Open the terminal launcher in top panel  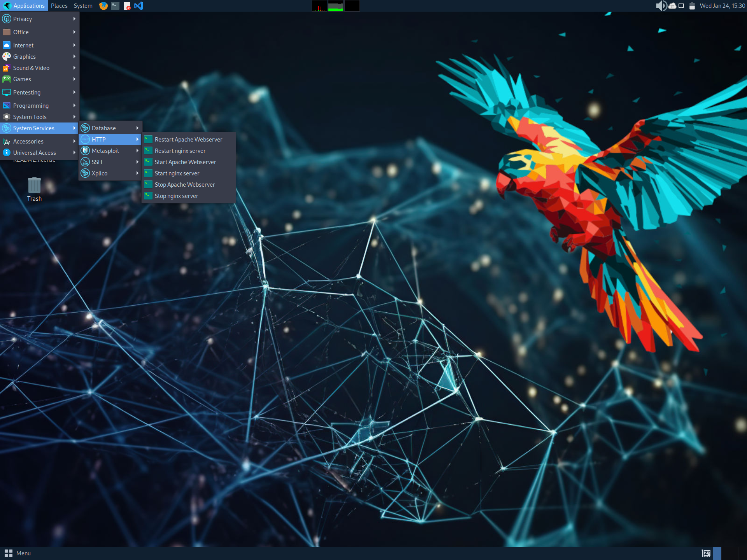[x=115, y=6]
